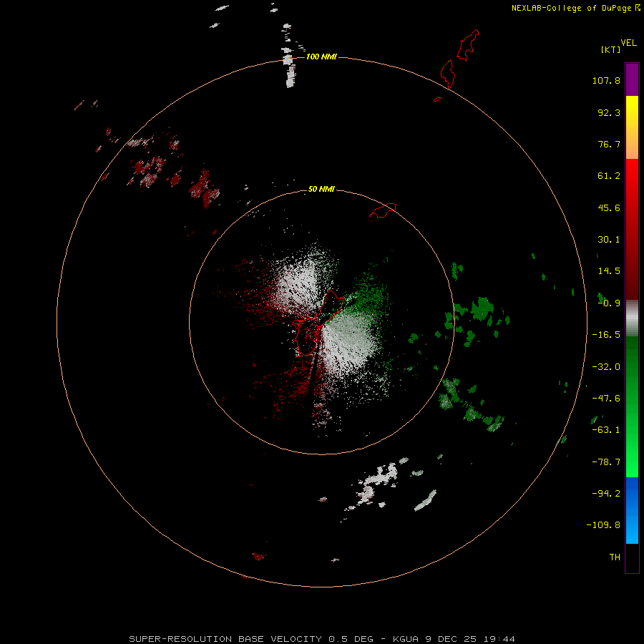
Task: Click the 14.5 legend value
Action: click(609, 271)
